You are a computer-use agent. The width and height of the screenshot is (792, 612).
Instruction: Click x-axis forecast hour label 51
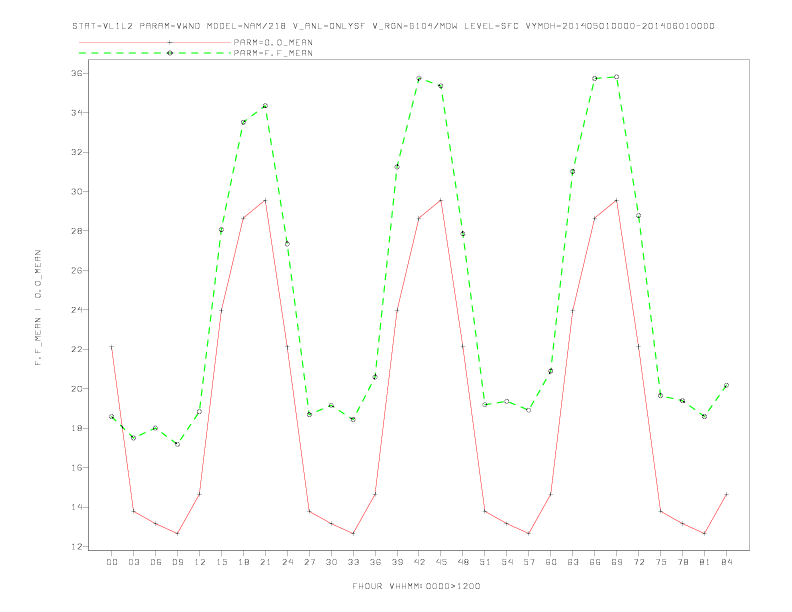pyautogui.click(x=485, y=562)
